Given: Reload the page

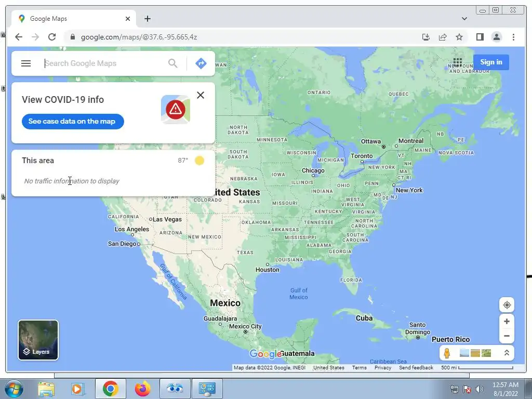Looking at the screenshot, I should 52,37.
